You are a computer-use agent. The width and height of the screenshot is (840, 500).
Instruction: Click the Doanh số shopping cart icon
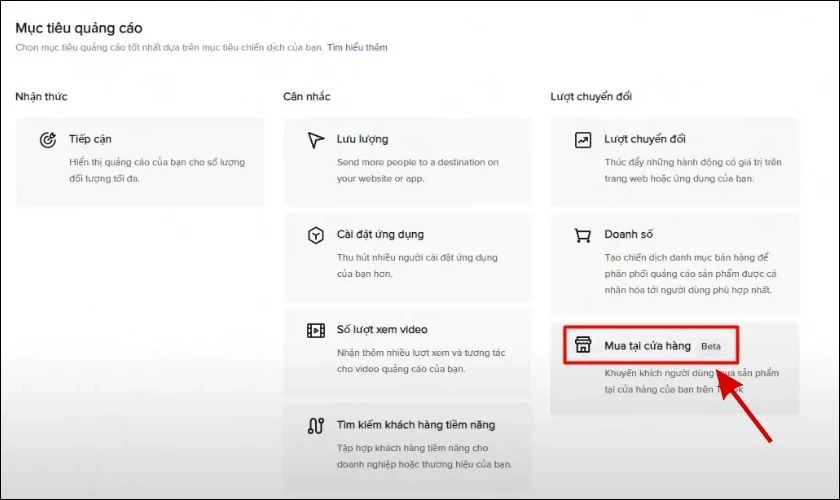click(x=582, y=235)
